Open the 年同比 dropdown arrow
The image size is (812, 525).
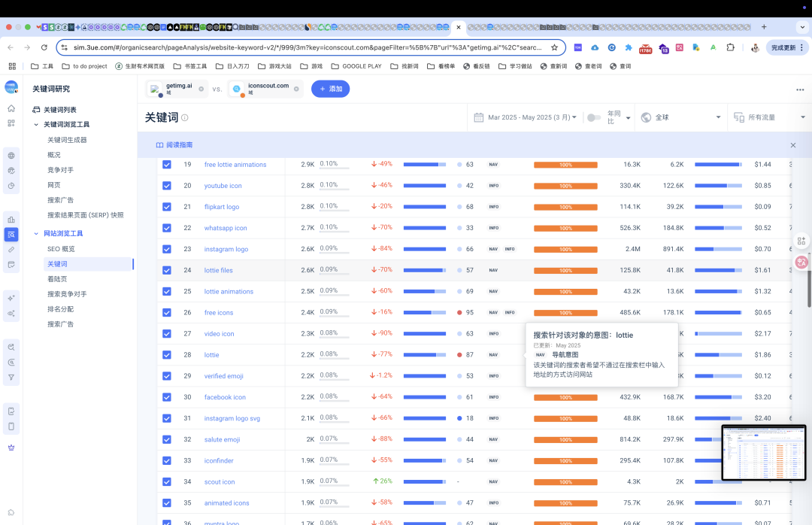click(628, 118)
